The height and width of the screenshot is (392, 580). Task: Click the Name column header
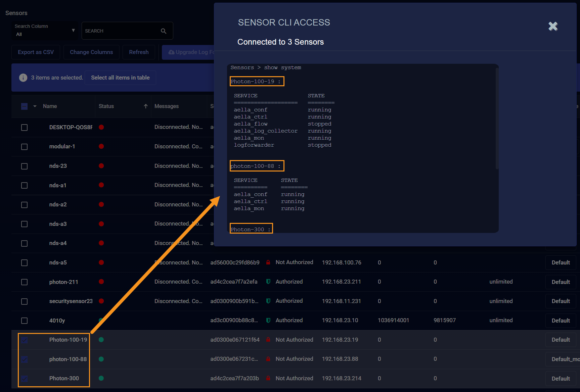(x=50, y=106)
